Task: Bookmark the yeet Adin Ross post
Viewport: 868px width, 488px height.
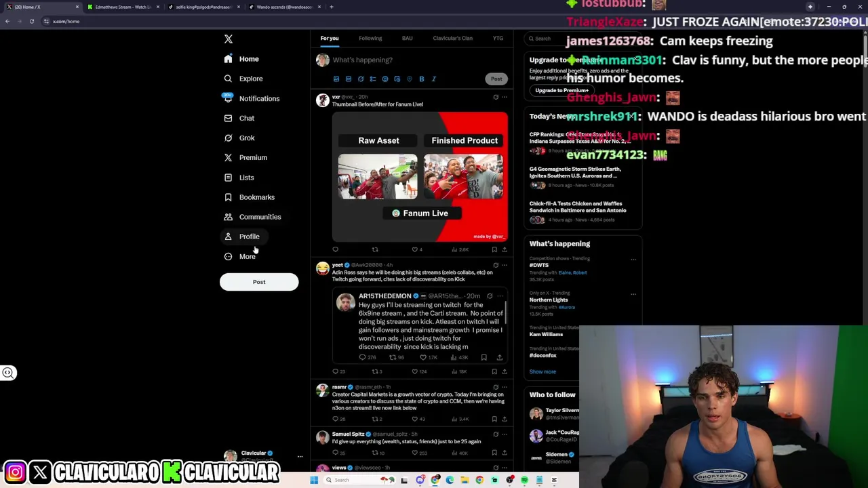Action: [x=494, y=371]
